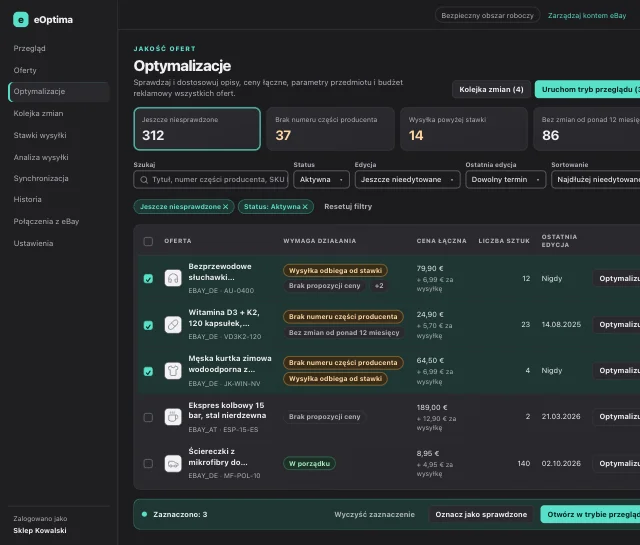Screen dimensions: 640x545
Task: Open the Ostatnia edycja dropdown 'Dowolny termin'
Action: point(505,180)
